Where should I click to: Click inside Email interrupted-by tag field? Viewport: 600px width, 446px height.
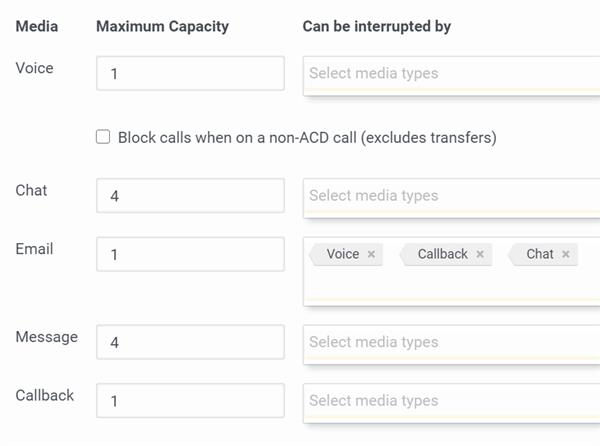pos(450,286)
